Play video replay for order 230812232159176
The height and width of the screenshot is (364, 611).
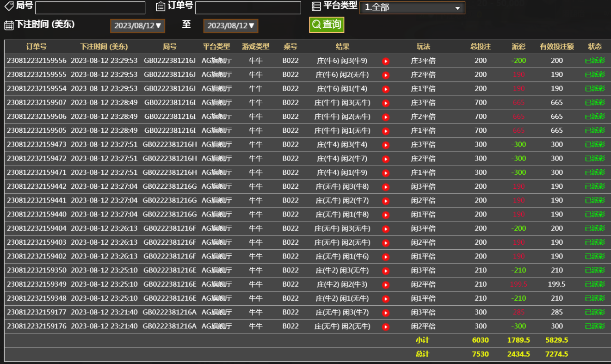[386, 327]
